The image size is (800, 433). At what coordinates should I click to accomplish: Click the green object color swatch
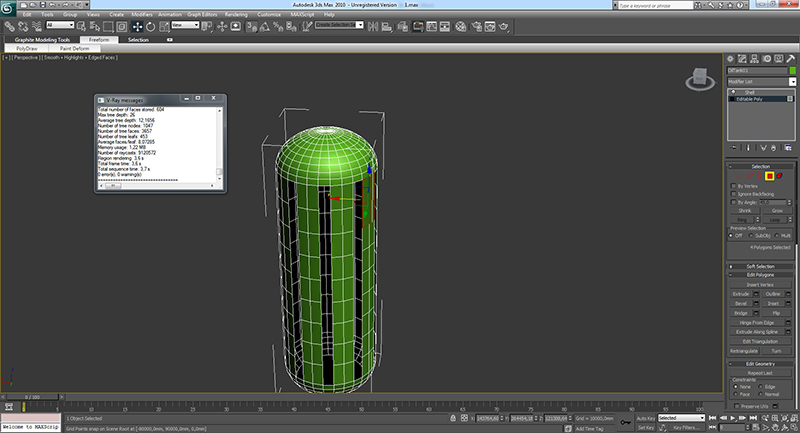(x=792, y=70)
